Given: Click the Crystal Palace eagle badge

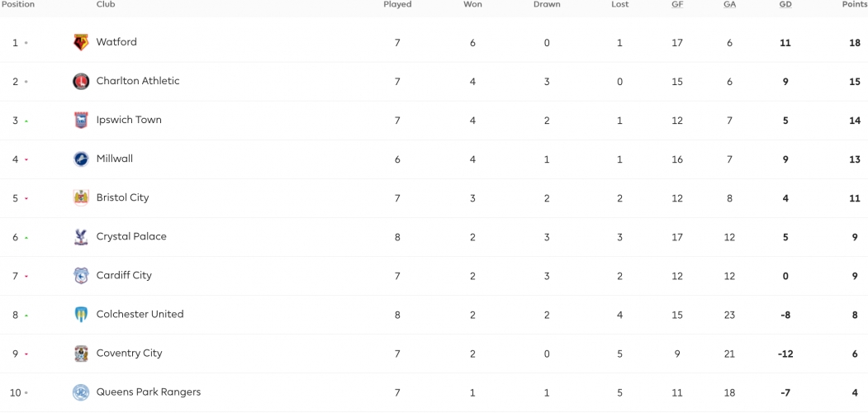Looking at the screenshot, I should point(81,237).
